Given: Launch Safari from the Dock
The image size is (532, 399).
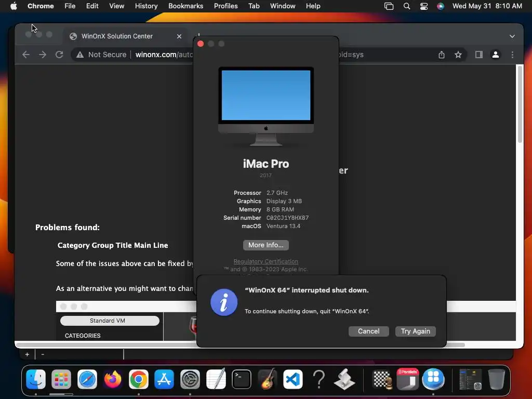Looking at the screenshot, I should coord(87,379).
